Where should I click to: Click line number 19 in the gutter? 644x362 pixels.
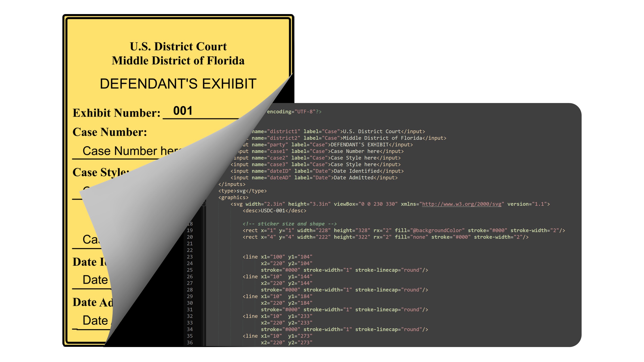click(190, 230)
